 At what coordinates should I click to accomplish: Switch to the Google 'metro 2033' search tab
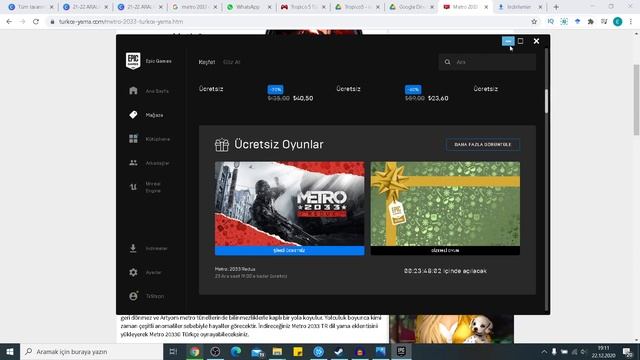tap(194, 7)
